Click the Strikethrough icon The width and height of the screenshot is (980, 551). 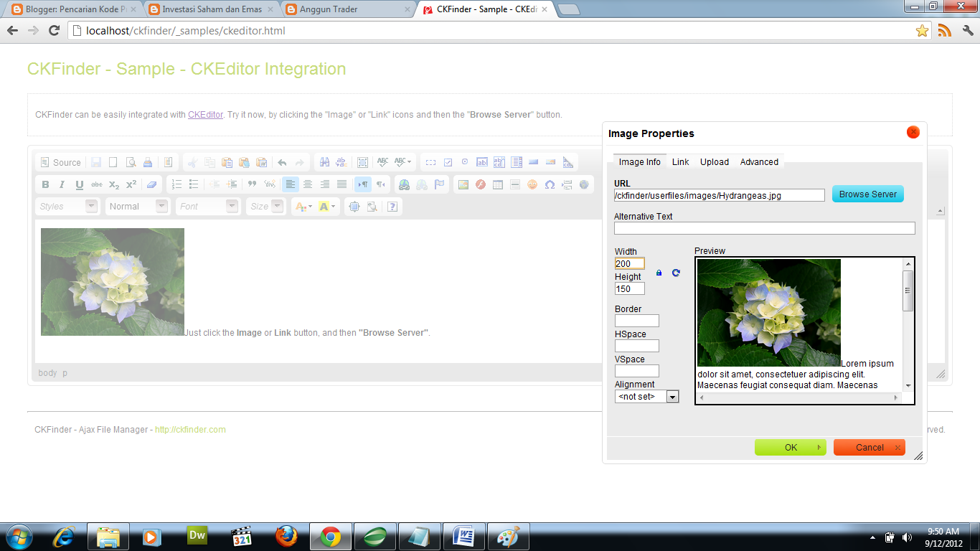97,184
